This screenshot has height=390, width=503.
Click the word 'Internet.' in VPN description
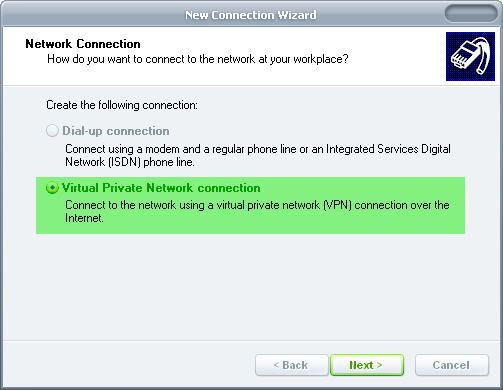(x=84, y=218)
